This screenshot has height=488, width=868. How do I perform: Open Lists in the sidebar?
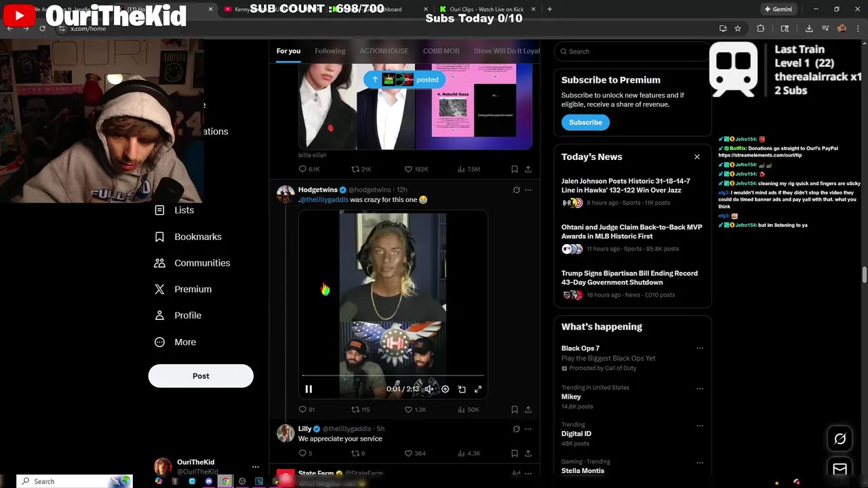pyautogui.click(x=174, y=210)
